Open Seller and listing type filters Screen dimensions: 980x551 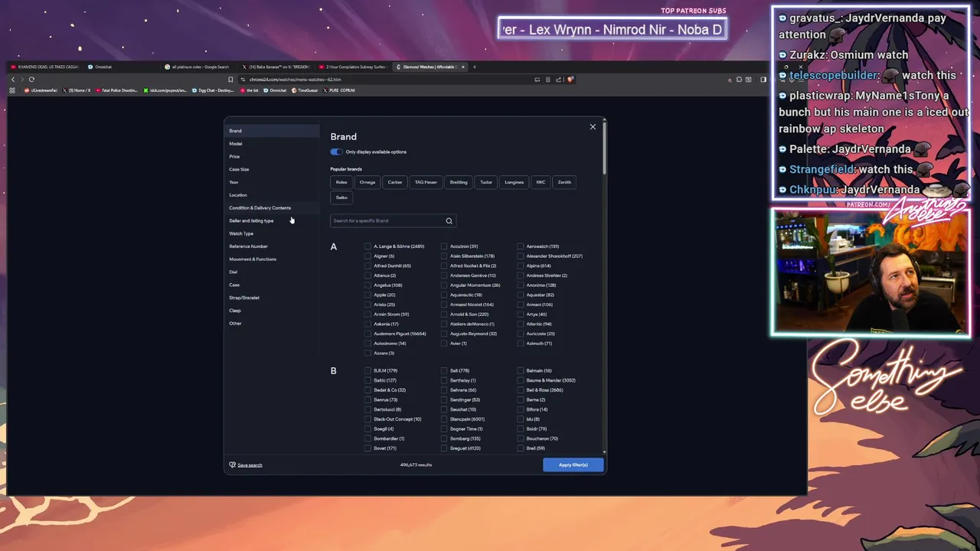pos(272,220)
